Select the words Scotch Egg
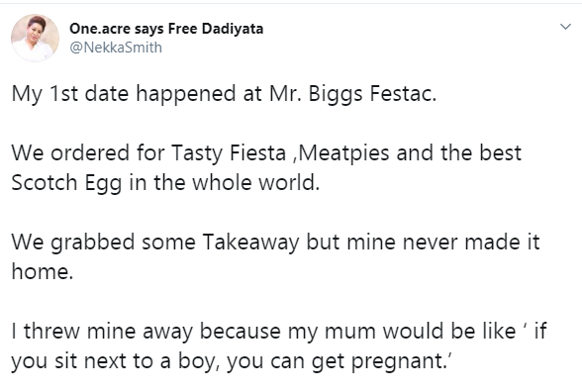Image resolution: width=582 pixels, height=392 pixels. [66, 183]
